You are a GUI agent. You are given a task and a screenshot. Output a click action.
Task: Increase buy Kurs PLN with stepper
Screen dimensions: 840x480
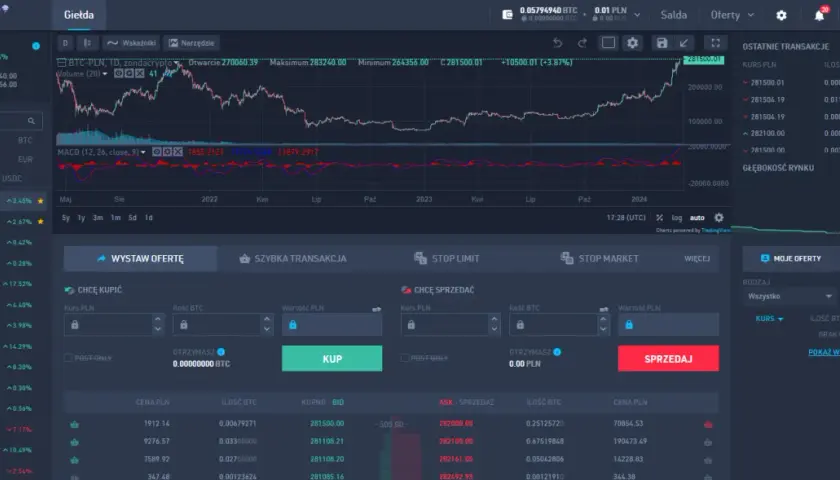coord(158,319)
